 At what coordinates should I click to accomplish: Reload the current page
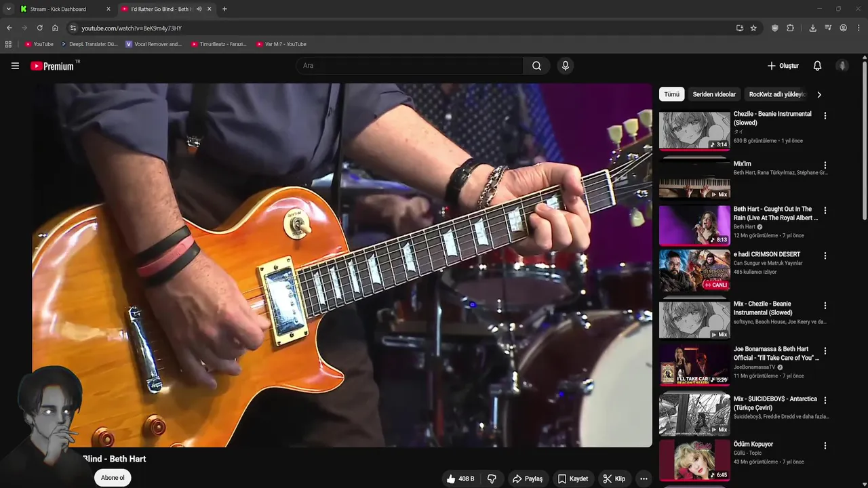39,28
